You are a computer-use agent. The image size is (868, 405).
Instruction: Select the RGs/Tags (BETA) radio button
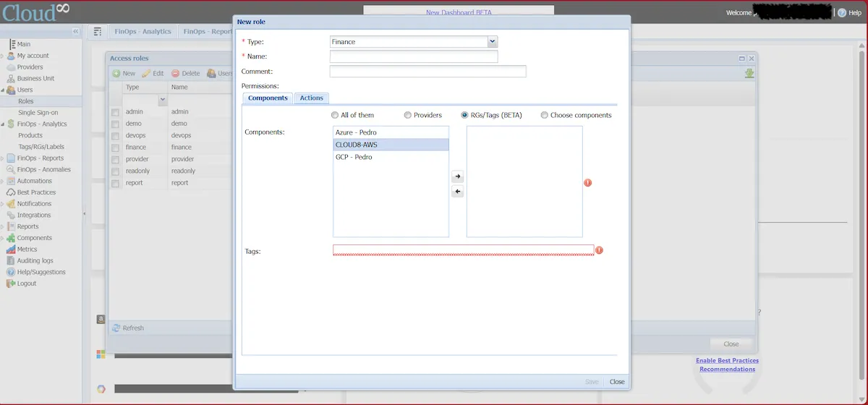pos(464,115)
